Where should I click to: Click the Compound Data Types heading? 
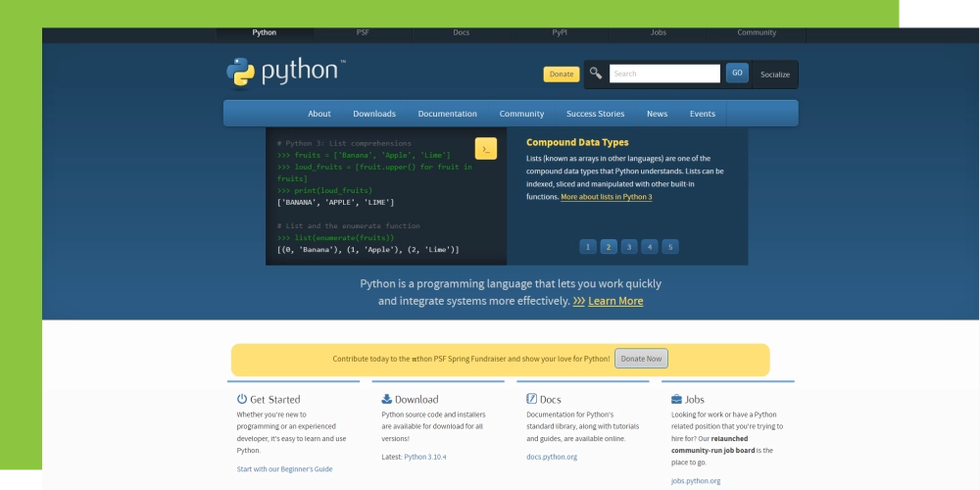pyautogui.click(x=577, y=142)
